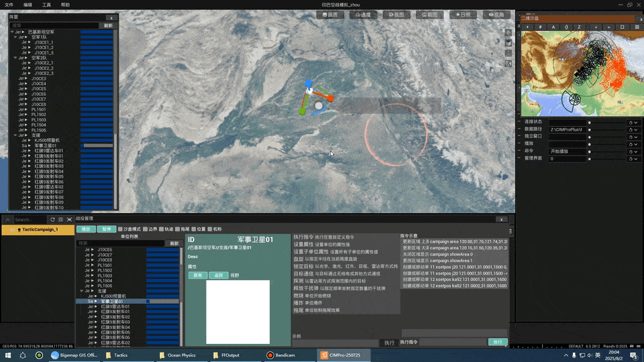
Task: Click the blue gizmo handle on map
Action: [308, 84]
